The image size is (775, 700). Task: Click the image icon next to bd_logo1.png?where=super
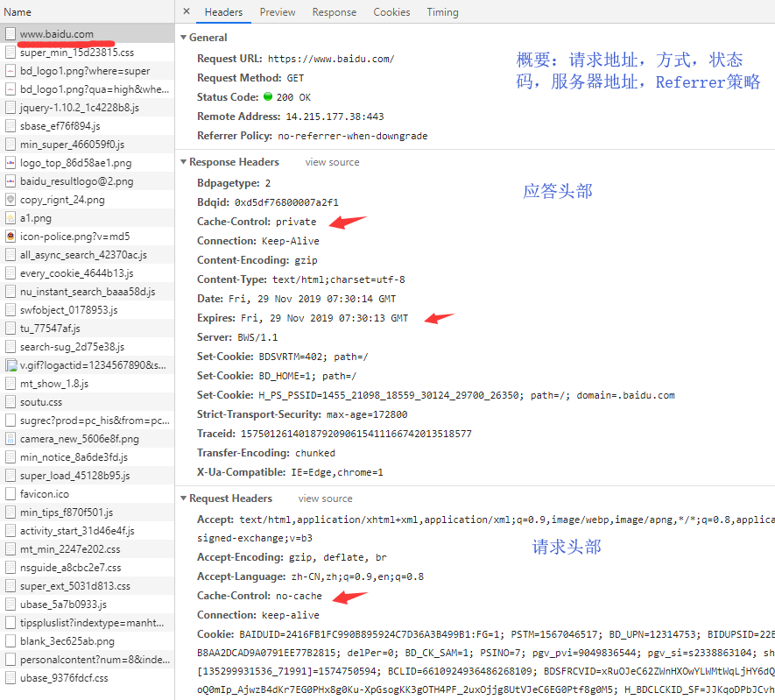point(12,70)
